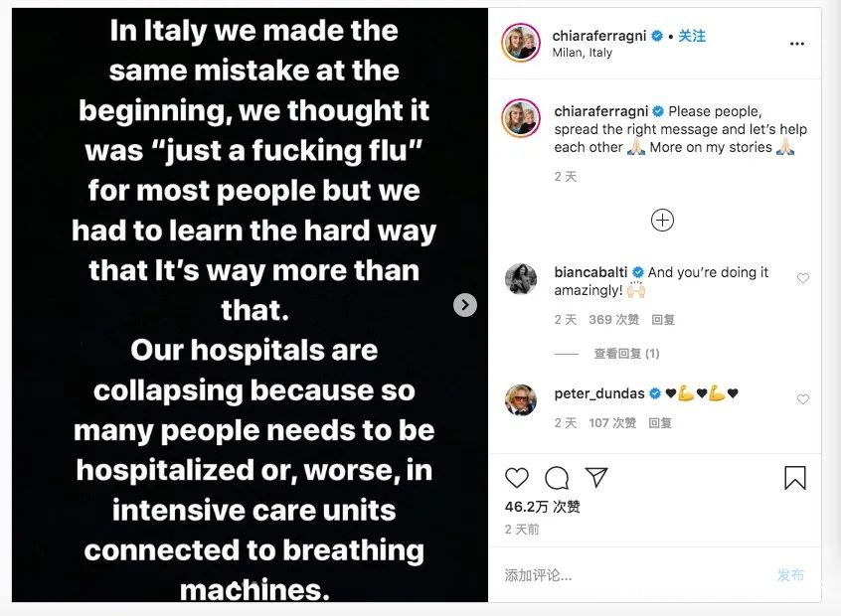Click the Milan, Italy location link
This screenshot has width=841, height=616.
click(x=583, y=53)
